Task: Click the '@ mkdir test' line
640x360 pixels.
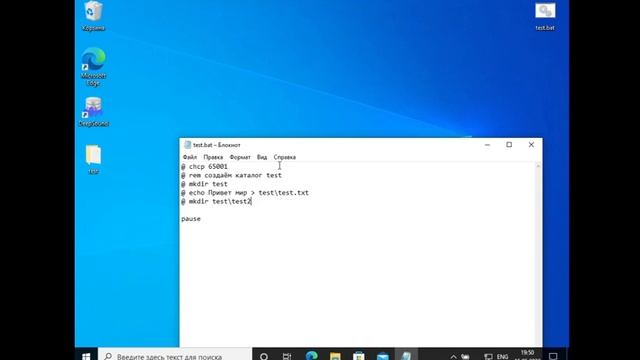Action: (204, 184)
